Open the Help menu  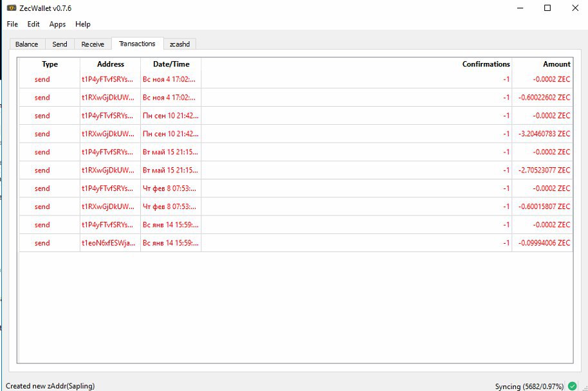[x=83, y=24]
